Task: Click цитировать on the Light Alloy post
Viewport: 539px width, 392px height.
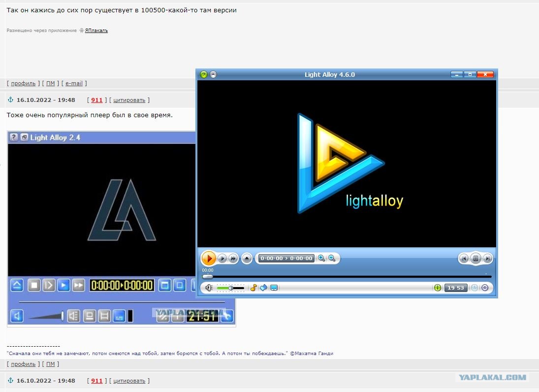Action: [x=129, y=100]
